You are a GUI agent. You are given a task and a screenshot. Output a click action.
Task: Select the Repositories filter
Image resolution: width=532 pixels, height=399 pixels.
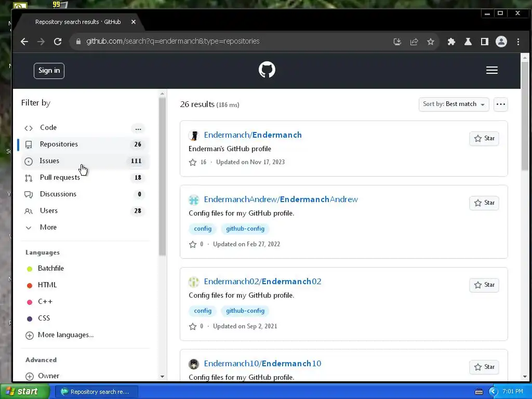click(x=84, y=144)
